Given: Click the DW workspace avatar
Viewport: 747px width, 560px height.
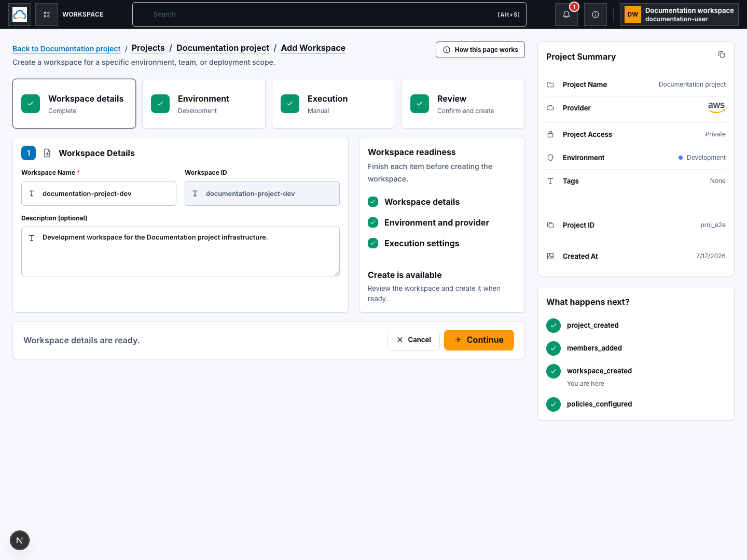Looking at the screenshot, I should point(633,15).
